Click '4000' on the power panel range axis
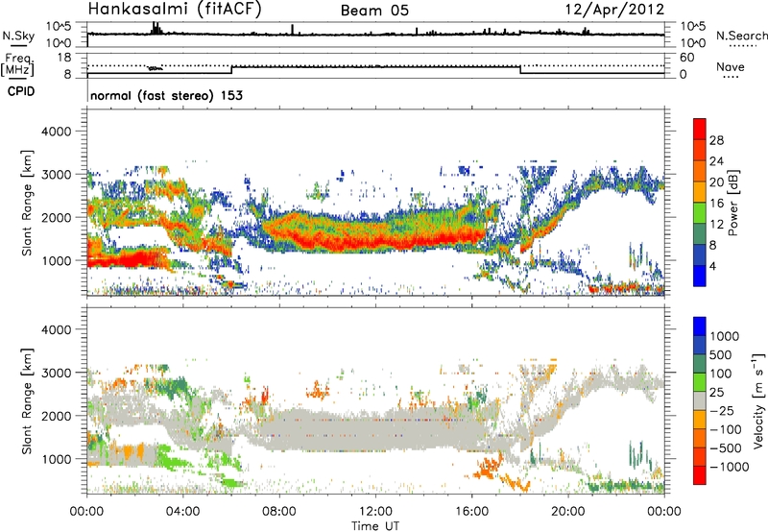This screenshot has height=532, width=768. coord(57,132)
